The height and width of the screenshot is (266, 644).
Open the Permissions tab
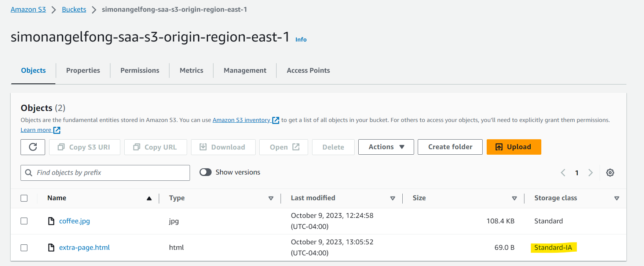(140, 71)
